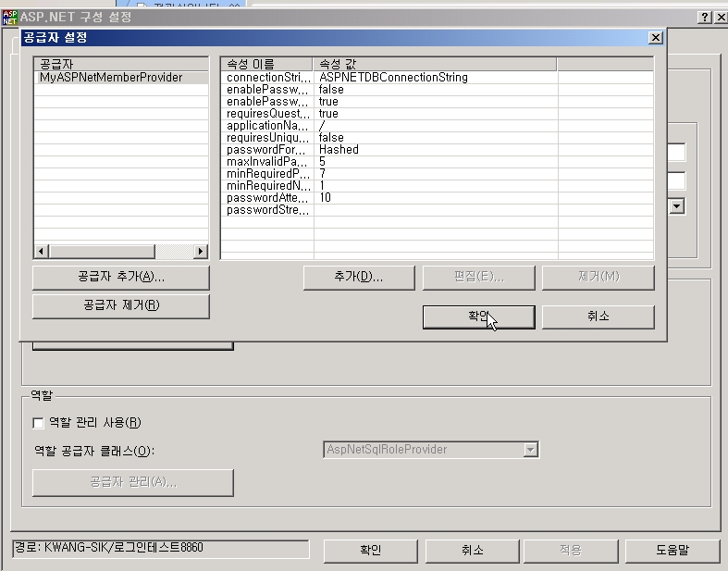Click the 편집(E)... button
The height and width of the screenshot is (571, 728).
pos(478,278)
